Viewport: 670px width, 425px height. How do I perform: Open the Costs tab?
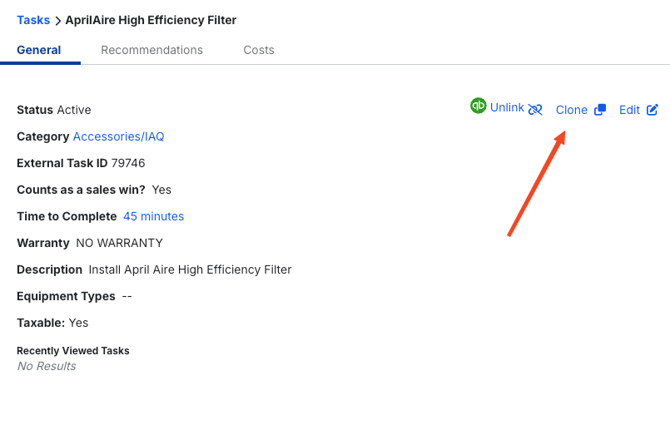pos(259,50)
